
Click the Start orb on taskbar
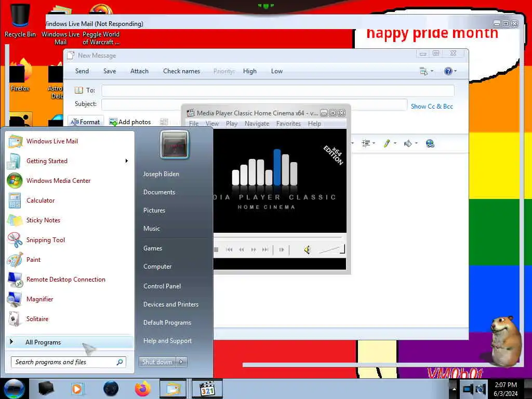(14, 389)
